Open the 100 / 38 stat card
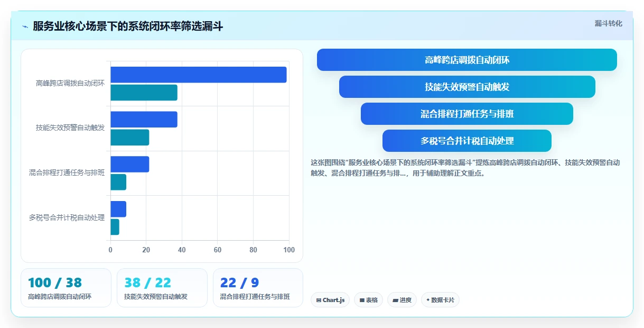Viewport: 644px width, 328px height. click(66, 288)
